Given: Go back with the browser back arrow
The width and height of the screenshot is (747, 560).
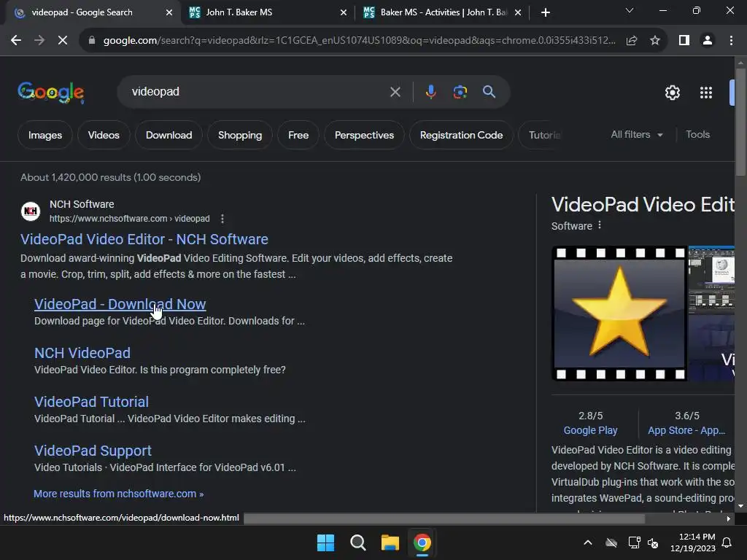Looking at the screenshot, I should [x=16, y=41].
